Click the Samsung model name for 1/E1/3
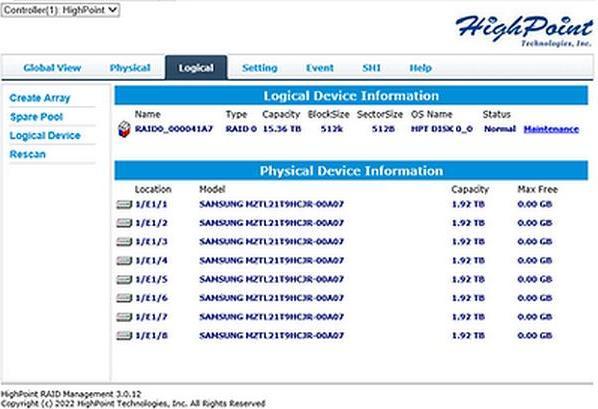This screenshot has height=409, width=598. click(x=272, y=242)
